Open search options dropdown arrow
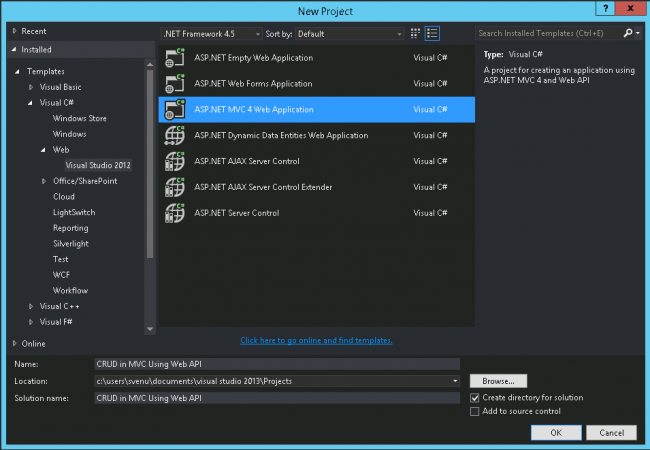Screen dimensions: 650x450 pyautogui.click(x=638, y=33)
